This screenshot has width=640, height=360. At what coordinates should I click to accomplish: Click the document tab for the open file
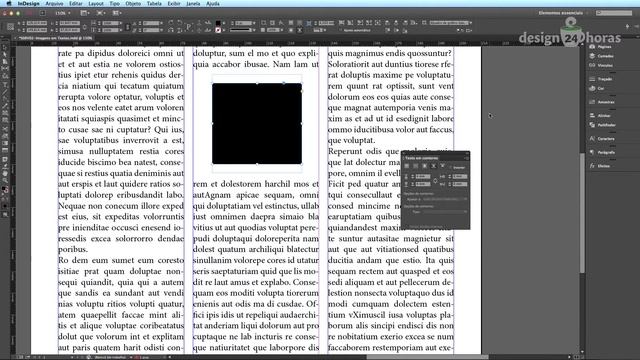point(55,38)
